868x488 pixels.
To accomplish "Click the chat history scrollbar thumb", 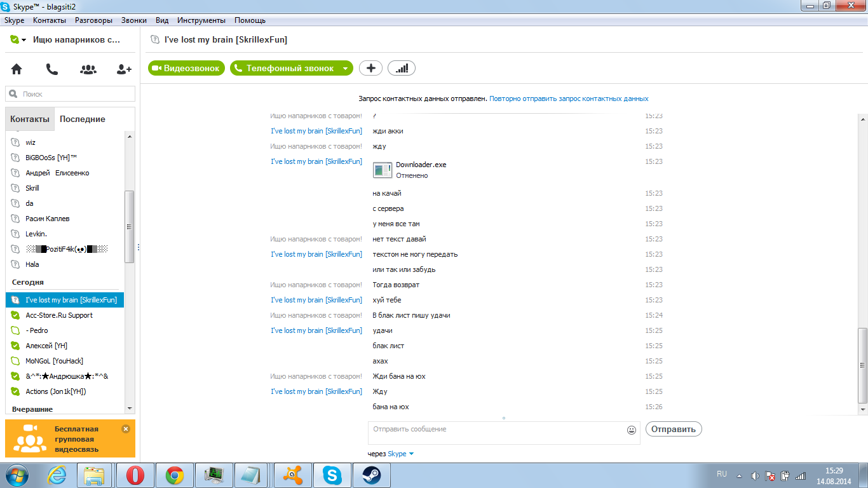I will (x=862, y=365).
